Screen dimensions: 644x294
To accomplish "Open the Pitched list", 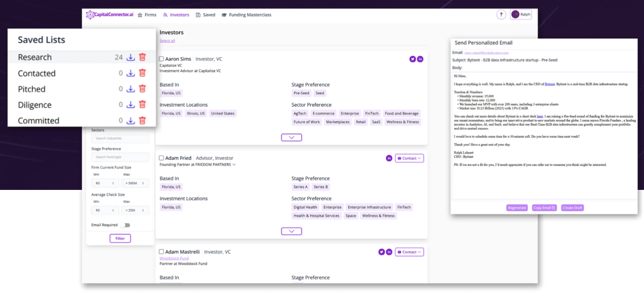I will click(x=32, y=89).
